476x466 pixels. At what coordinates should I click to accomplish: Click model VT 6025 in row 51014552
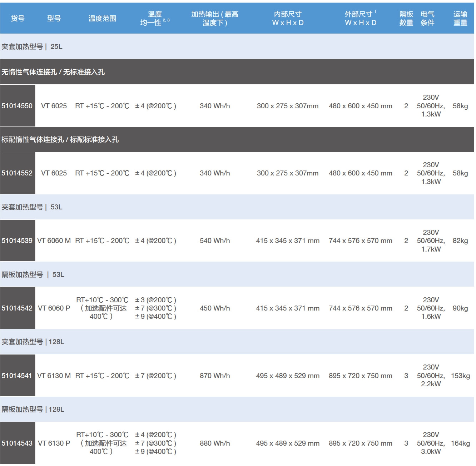(x=54, y=173)
